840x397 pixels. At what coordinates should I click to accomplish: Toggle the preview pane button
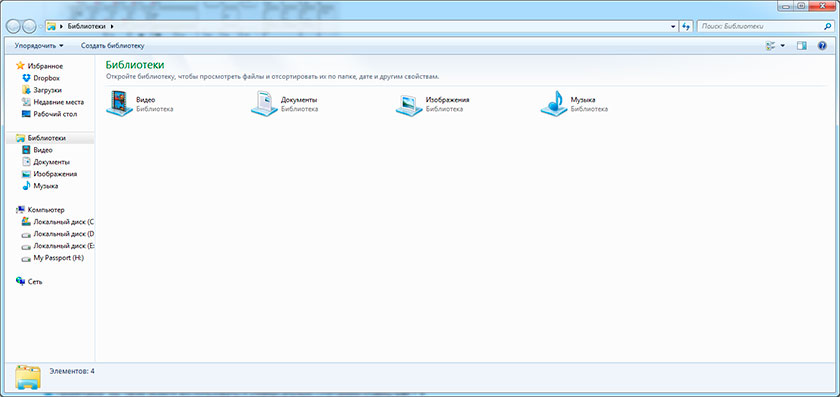(802, 46)
